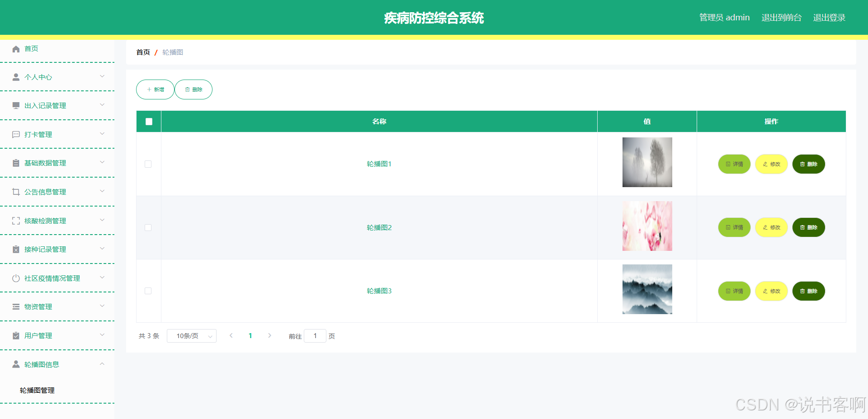Click the crop icon for 公告信息管理

(x=16, y=192)
